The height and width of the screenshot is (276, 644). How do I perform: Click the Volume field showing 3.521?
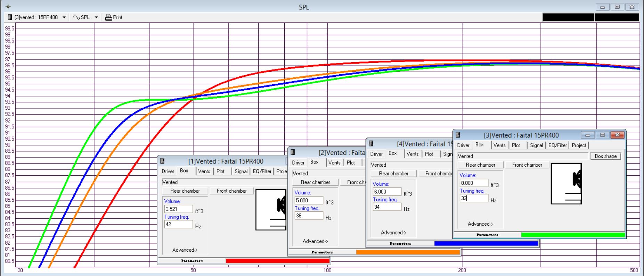[179, 209]
